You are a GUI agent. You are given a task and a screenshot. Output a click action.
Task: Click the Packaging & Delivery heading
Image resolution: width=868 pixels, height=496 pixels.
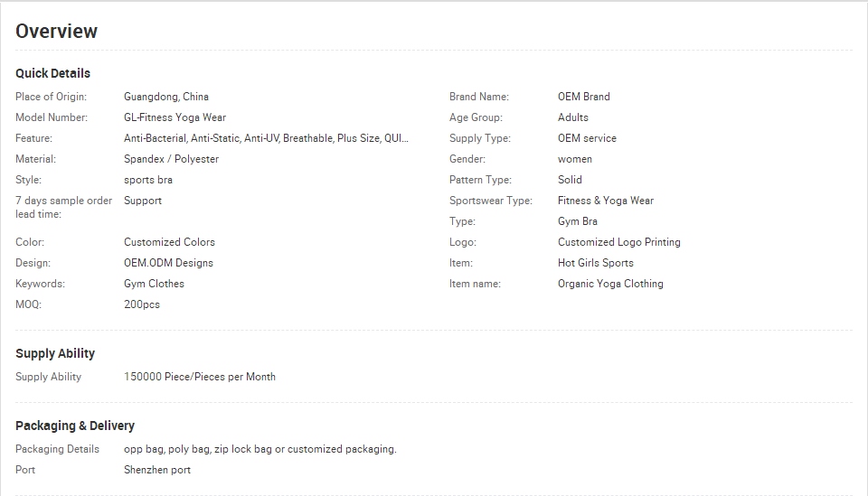pos(75,426)
